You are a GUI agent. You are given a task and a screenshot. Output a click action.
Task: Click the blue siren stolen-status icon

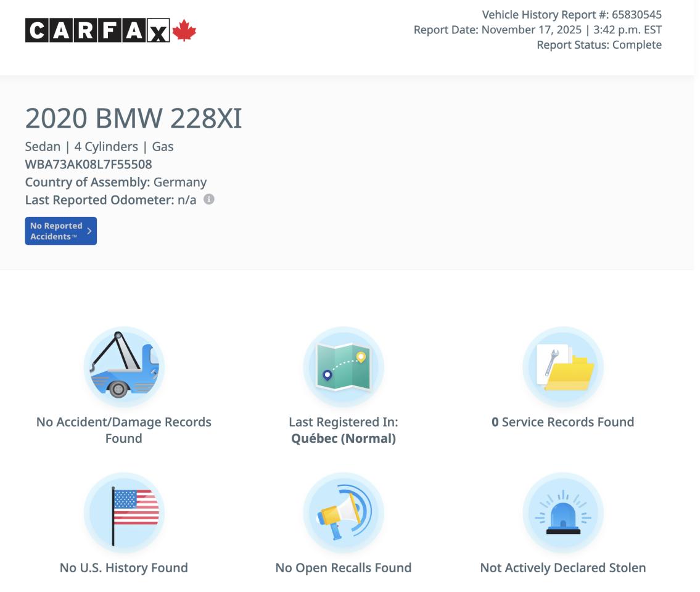563,512
